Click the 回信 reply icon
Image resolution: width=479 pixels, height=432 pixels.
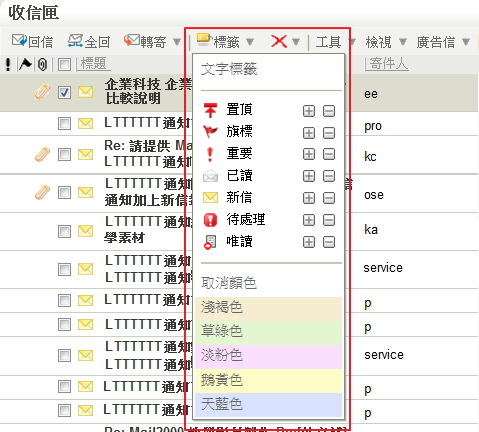19,41
